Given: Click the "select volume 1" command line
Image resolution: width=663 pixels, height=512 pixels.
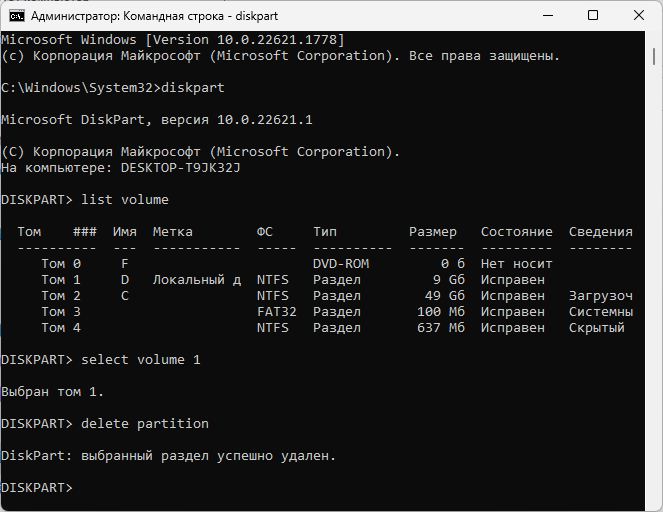Looking at the screenshot, I should coord(141,360).
